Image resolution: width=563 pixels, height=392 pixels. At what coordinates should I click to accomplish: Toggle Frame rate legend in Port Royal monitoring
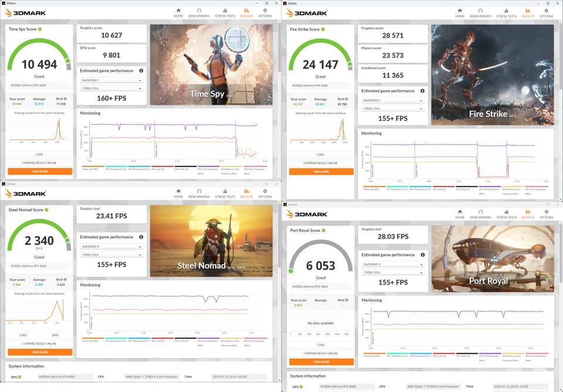375,356
